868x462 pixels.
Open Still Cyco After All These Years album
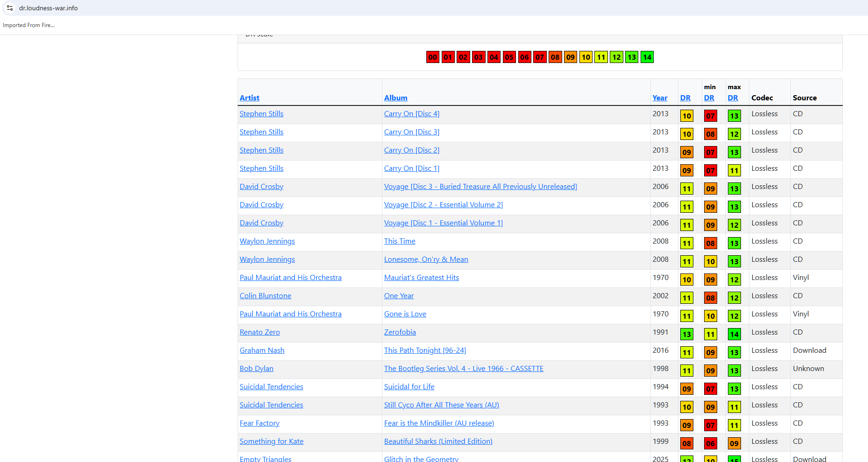point(441,405)
